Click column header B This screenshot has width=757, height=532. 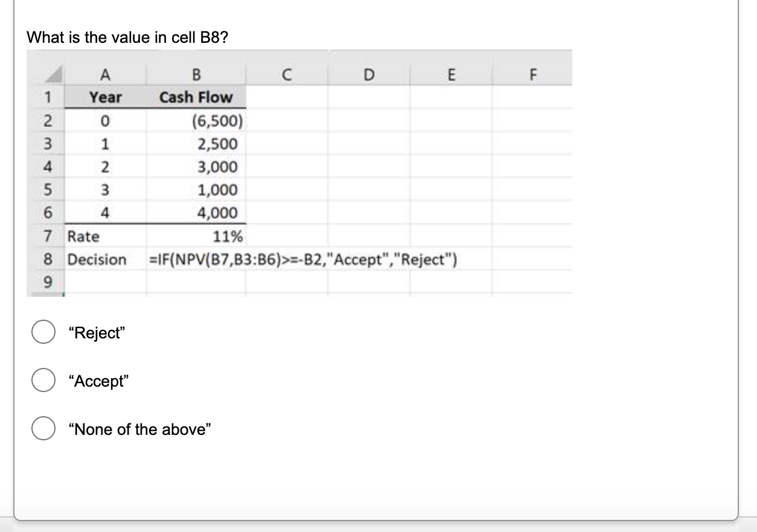tap(196, 74)
